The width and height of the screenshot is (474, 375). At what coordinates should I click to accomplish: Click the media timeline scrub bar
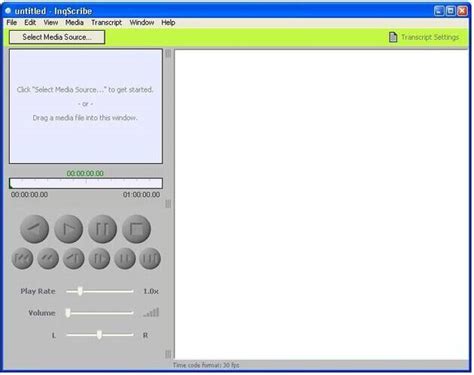[x=86, y=183]
